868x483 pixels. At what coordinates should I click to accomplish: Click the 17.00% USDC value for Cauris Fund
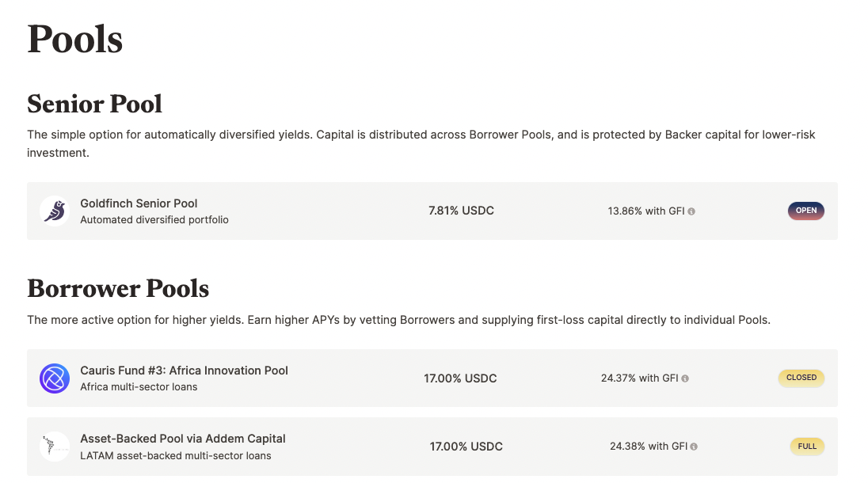(x=460, y=378)
